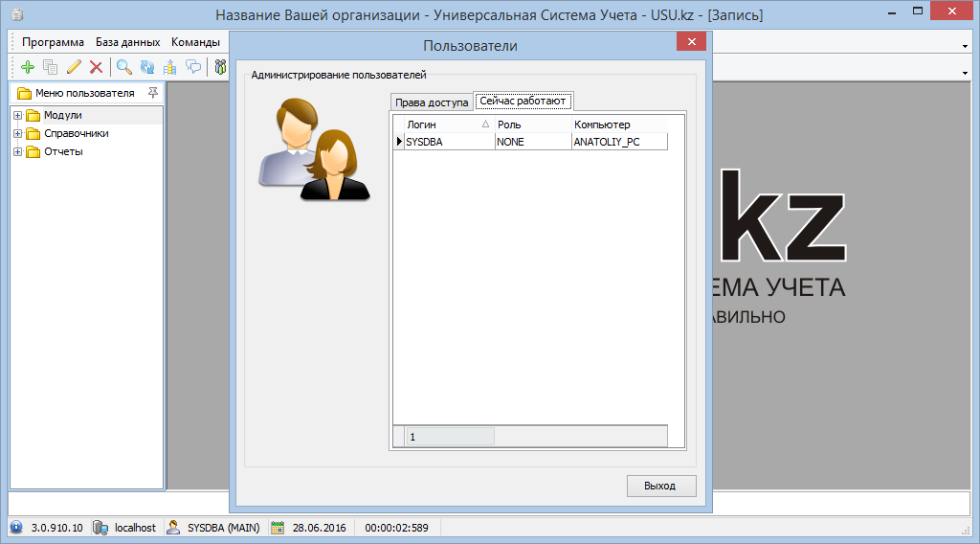Select the SYSDBA row in users table

point(448,142)
